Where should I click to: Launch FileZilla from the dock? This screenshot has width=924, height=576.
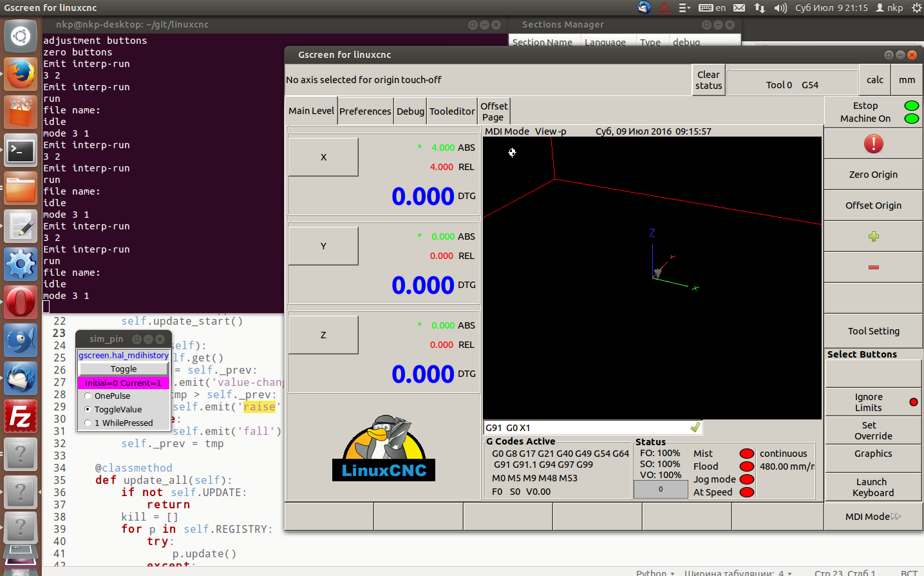click(x=21, y=416)
